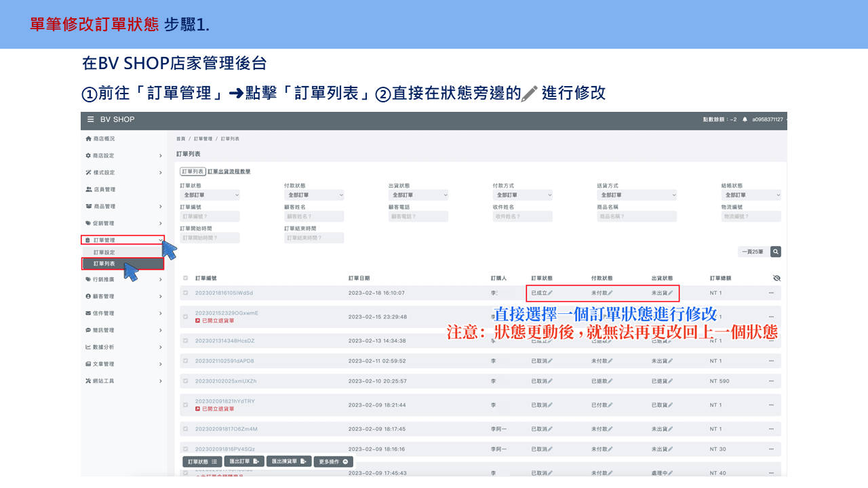Edit 已付款 payment pencil for order 202302091821hYdTRY

click(610, 405)
